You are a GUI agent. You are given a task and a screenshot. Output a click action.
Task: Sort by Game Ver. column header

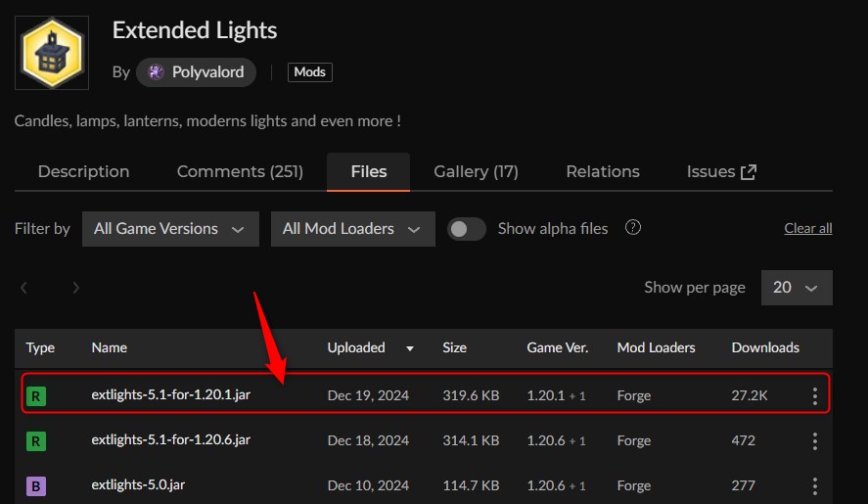pos(558,347)
